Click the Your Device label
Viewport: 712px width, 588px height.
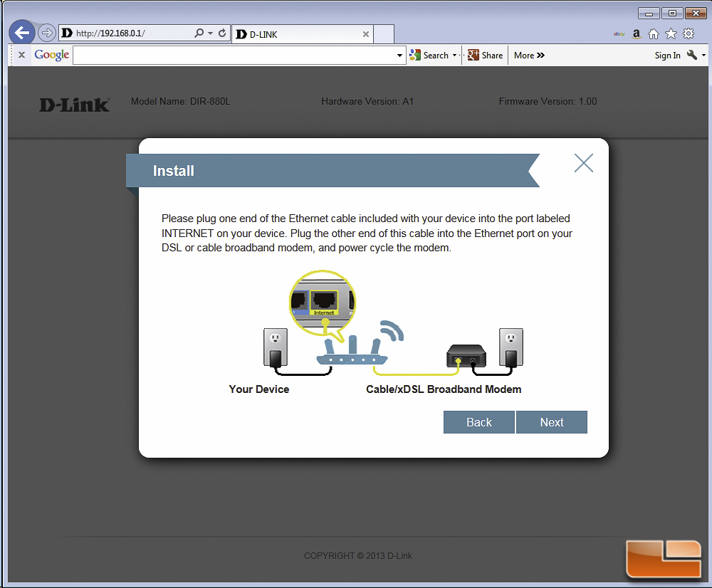pos(259,389)
